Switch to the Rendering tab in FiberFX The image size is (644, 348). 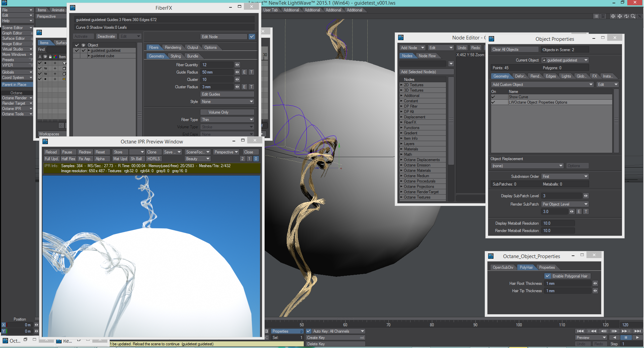(x=173, y=47)
